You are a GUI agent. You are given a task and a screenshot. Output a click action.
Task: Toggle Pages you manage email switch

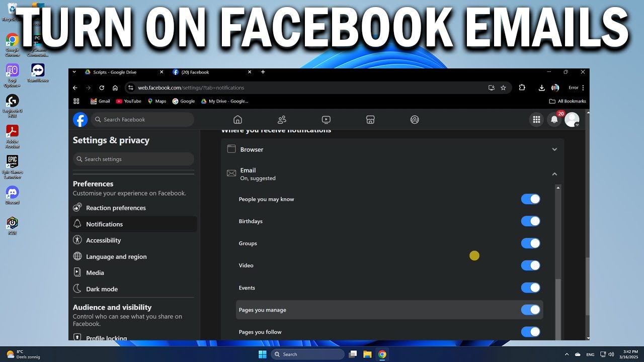[x=530, y=310]
